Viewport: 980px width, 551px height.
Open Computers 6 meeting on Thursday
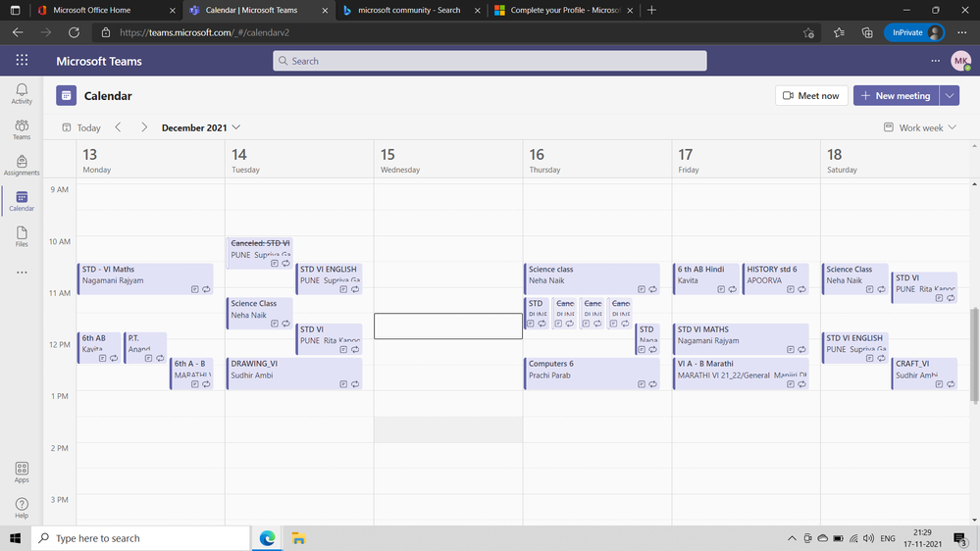pyautogui.click(x=592, y=374)
